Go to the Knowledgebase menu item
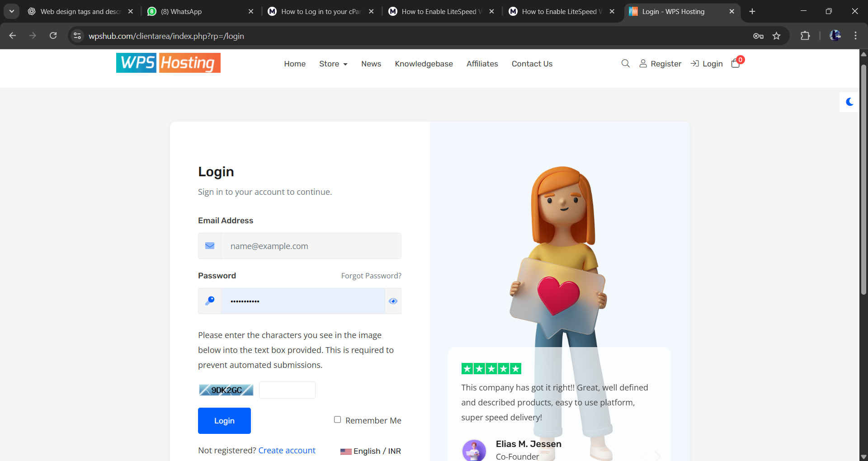This screenshot has width=868, height=461. tap(424, 64)
